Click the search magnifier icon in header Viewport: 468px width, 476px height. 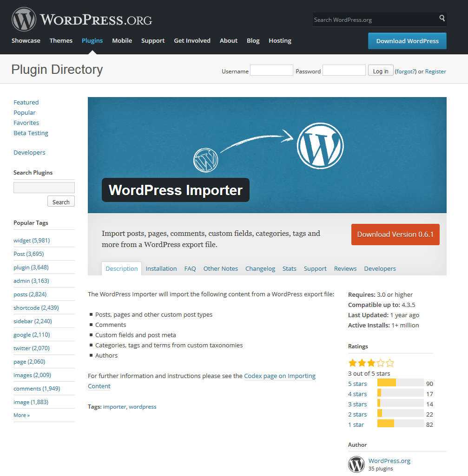point(442,18)
